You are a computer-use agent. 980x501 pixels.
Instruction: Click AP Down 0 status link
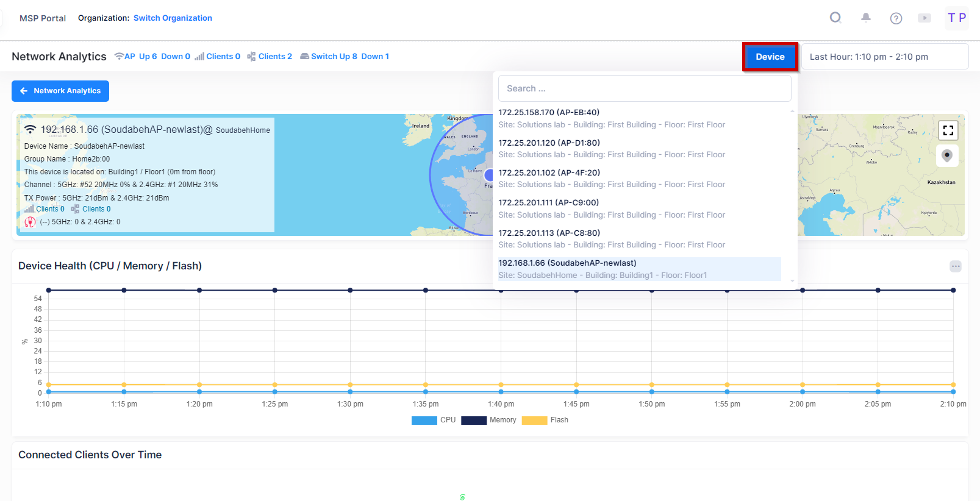click(x=176, y=57)
